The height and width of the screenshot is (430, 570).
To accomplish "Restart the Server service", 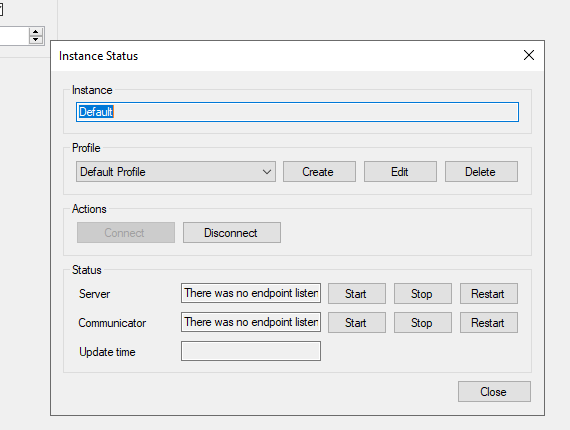I will (489, 294).
